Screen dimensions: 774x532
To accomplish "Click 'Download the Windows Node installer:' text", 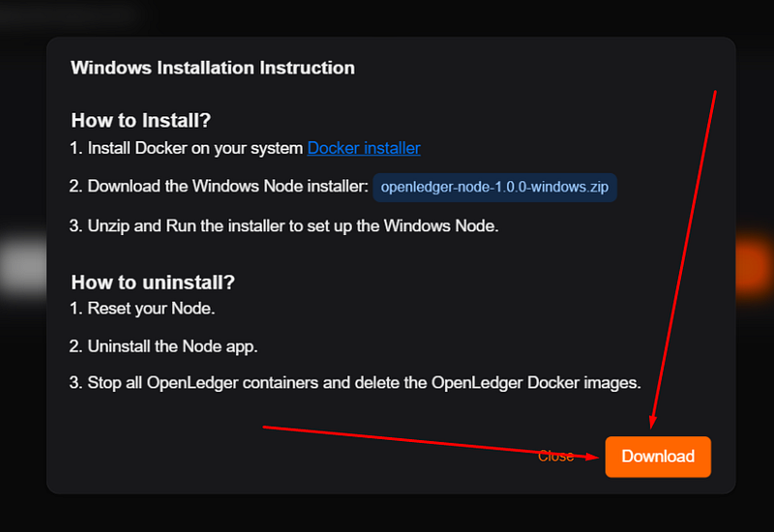I will coord(227,186).
